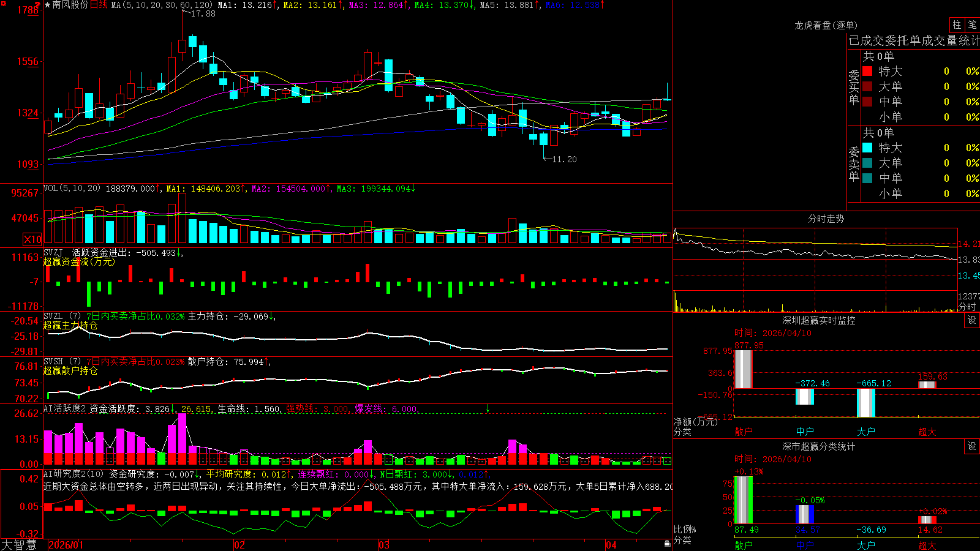Click the 超大 bar showing 159.63
This screenshot has height=551, width=980.
pos(927,385)
